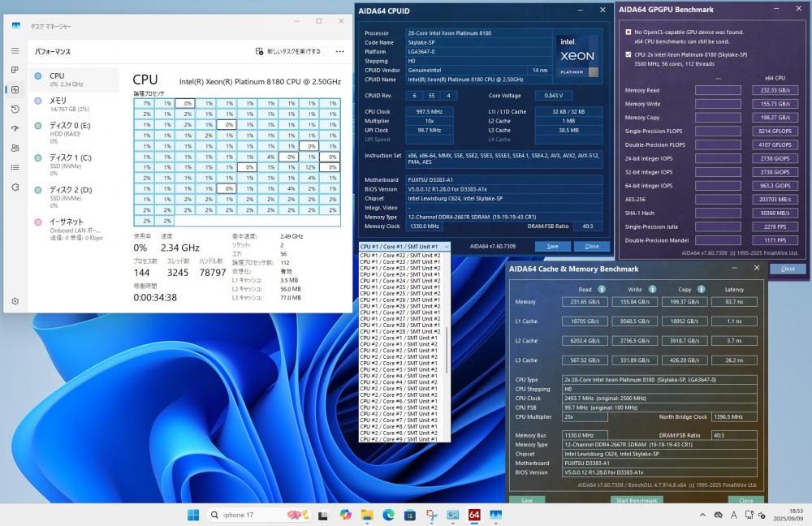The image size is (812, 526).
Task: Open the Users page in Task Manager
Action: point(15,148)
